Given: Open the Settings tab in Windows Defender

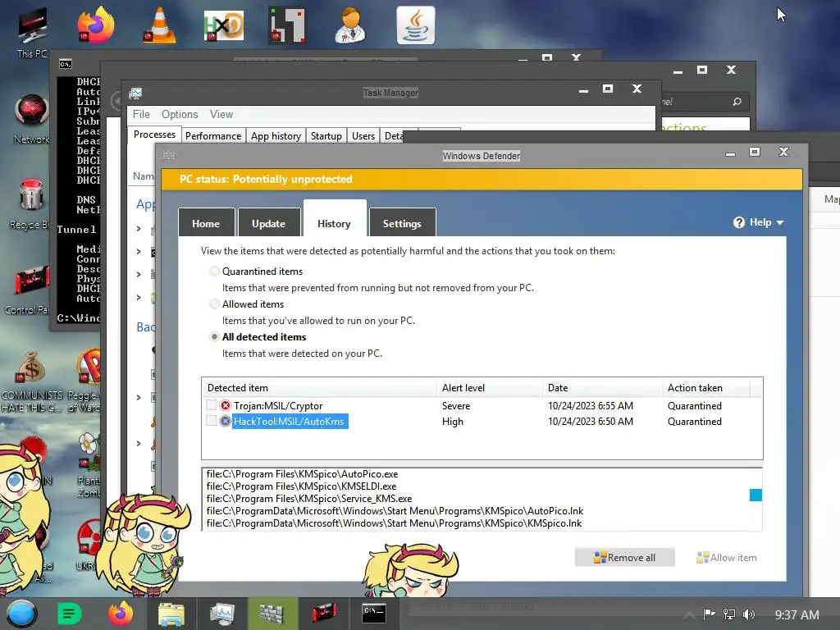Looking at the screenshot, I should [x=402, y=223].
